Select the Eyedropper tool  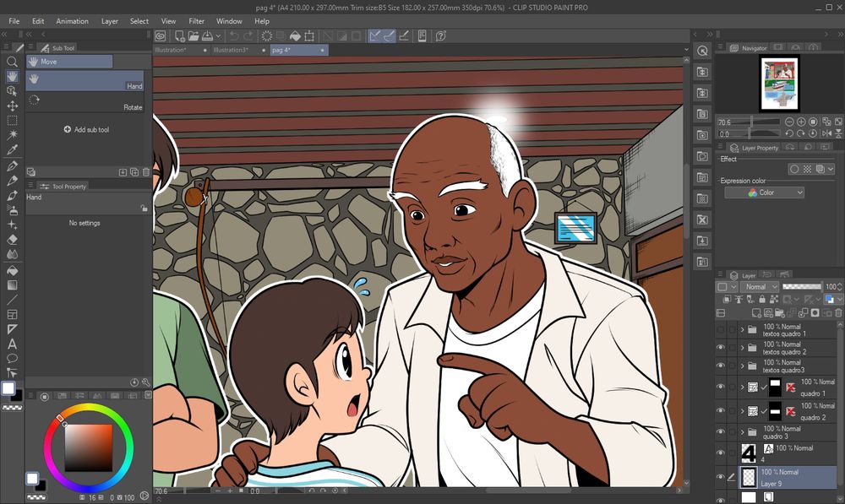point(12,149)
